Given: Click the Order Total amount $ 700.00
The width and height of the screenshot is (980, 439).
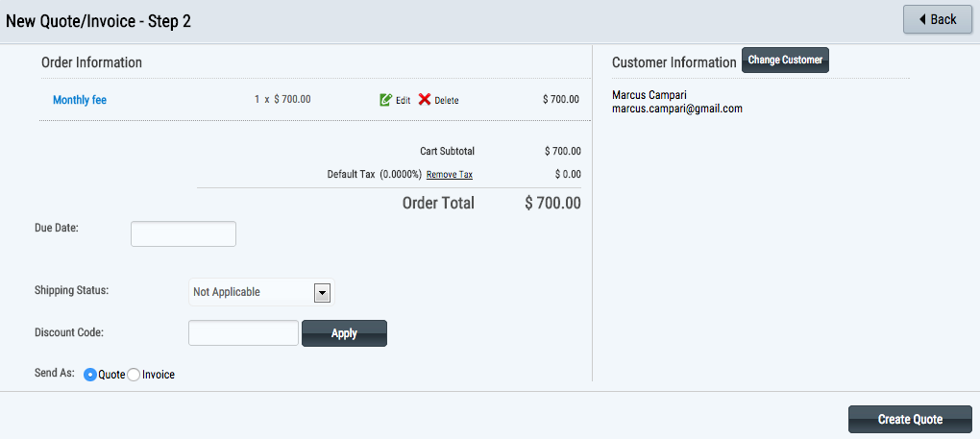Looking at the screenshot, I should pos(553,203).
